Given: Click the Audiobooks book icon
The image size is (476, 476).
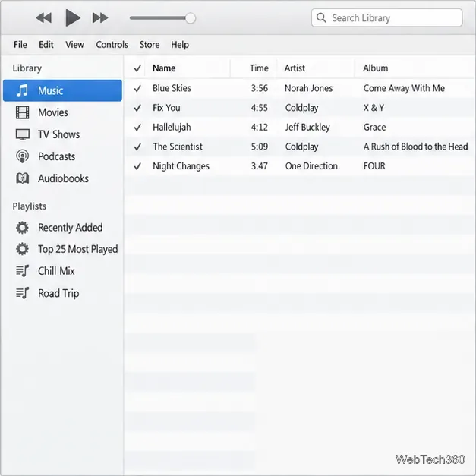Looking at the screenshot, I should (23, 178).
